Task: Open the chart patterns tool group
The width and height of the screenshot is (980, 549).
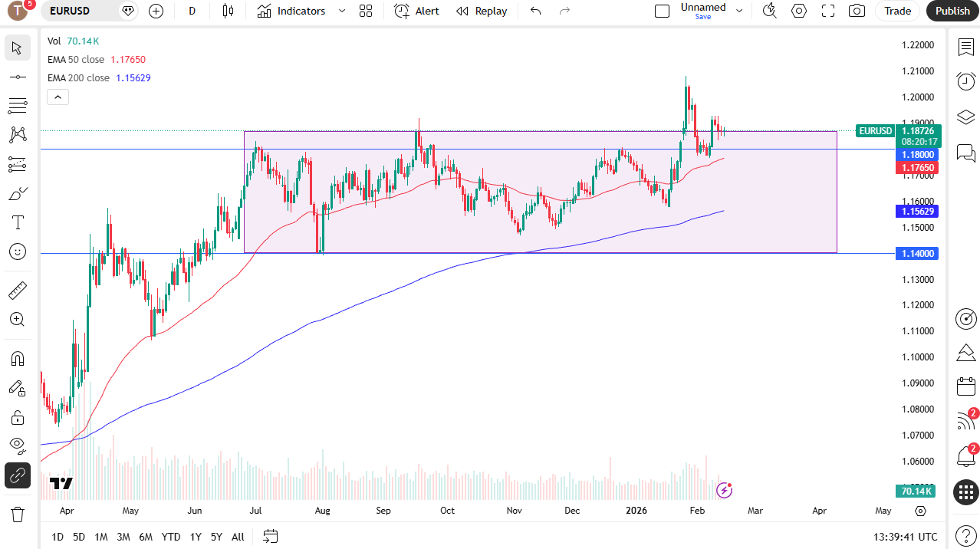Action: point(18,135)
